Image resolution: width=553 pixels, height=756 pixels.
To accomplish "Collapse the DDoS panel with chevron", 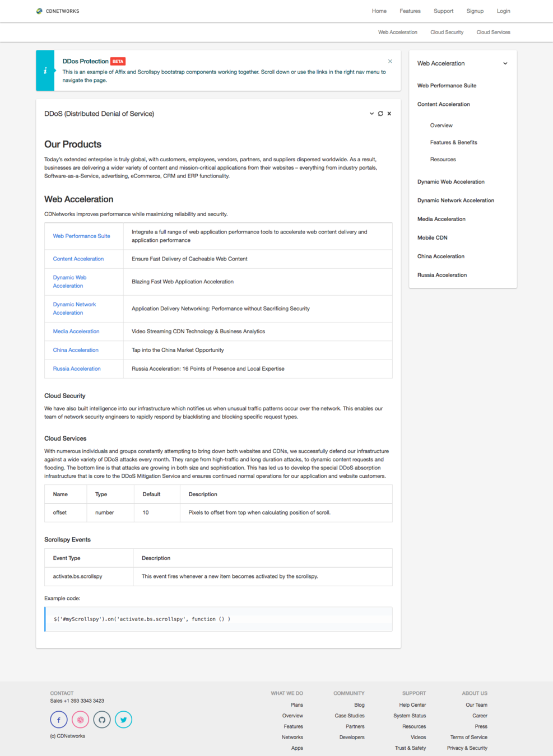I will click(x=371, y=114).
